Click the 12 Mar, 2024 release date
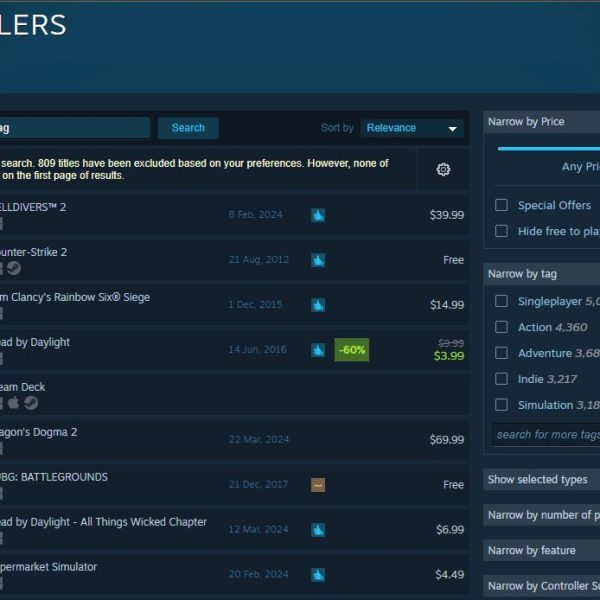This screenshot has width=600, height=600. coord(258,530)
